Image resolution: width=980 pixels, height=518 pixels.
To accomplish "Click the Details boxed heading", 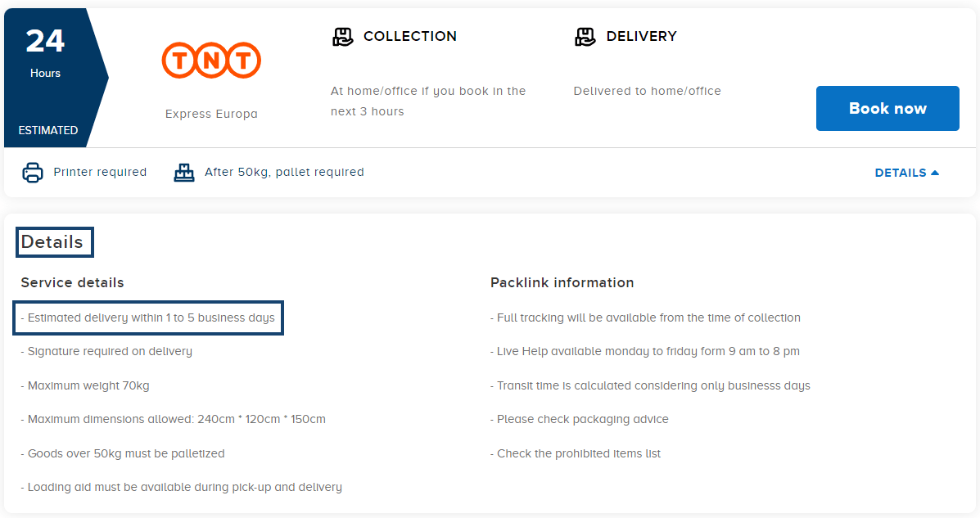I will tap(54, 241).
